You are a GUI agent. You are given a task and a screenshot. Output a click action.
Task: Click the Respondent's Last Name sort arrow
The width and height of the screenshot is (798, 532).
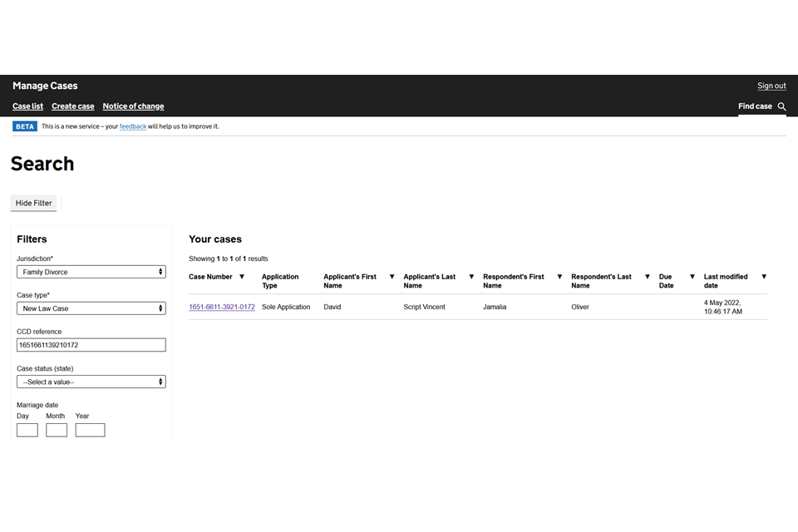point(647,277)
